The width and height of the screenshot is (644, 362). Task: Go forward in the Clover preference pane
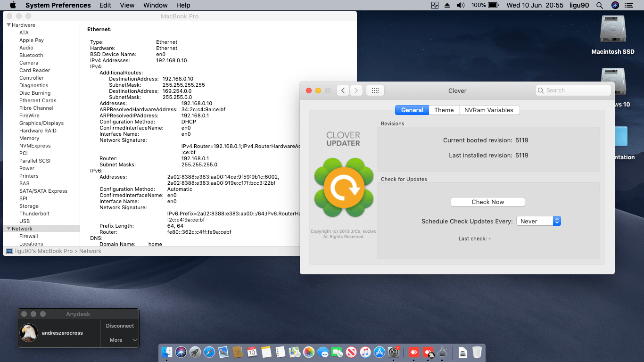(x=356, y=90)
